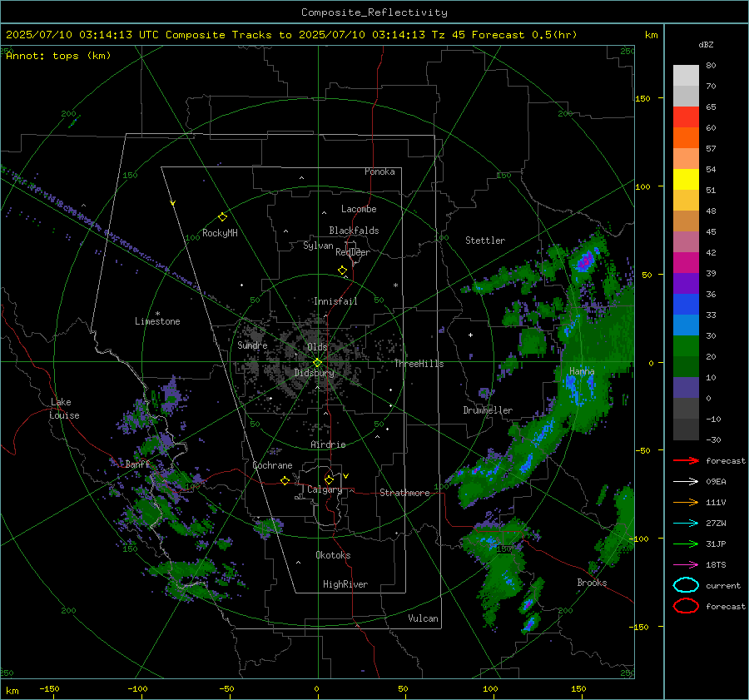Select the yellow 54-51 dBZ color swatch
The width and height of the screenshot is (749, 700).
[x=686, y=180]
